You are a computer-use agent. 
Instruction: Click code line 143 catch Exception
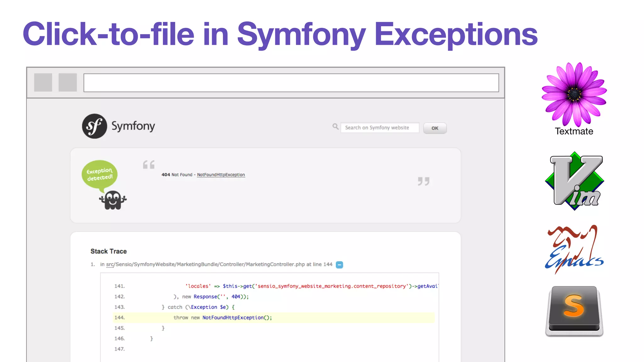click(x=198, y=307)
